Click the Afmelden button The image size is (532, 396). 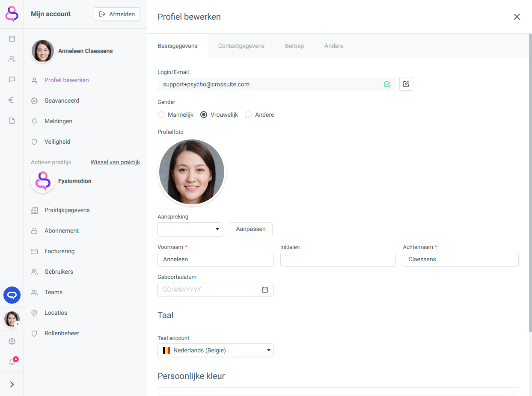click(117, 14)
